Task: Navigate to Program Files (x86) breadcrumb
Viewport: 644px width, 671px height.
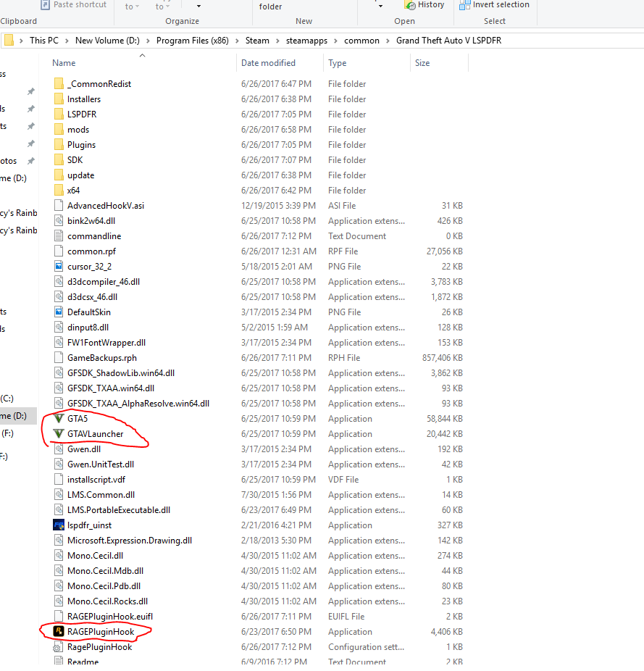Action: (193, 41)
